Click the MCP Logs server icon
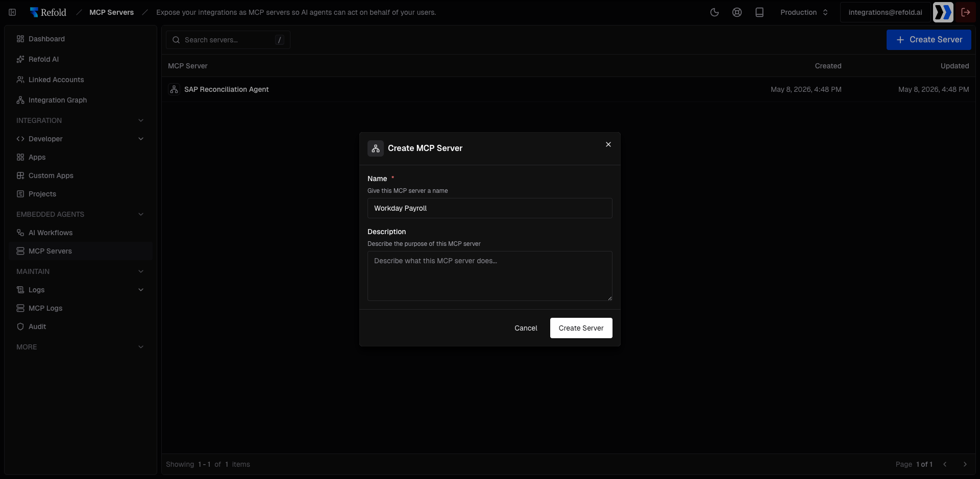Viewport: 980px width, 479px height. coord(20,308)
